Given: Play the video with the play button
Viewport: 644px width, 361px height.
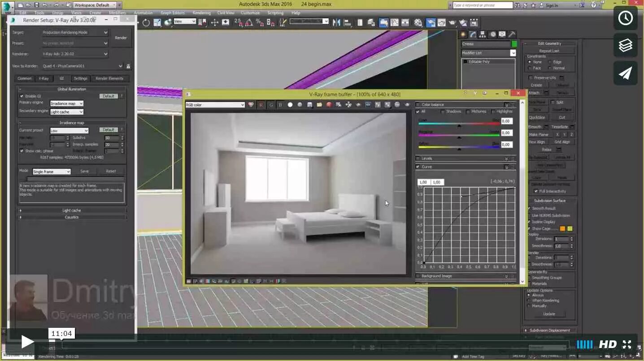Looking at the screenshot, I should (x=27, y=343).
